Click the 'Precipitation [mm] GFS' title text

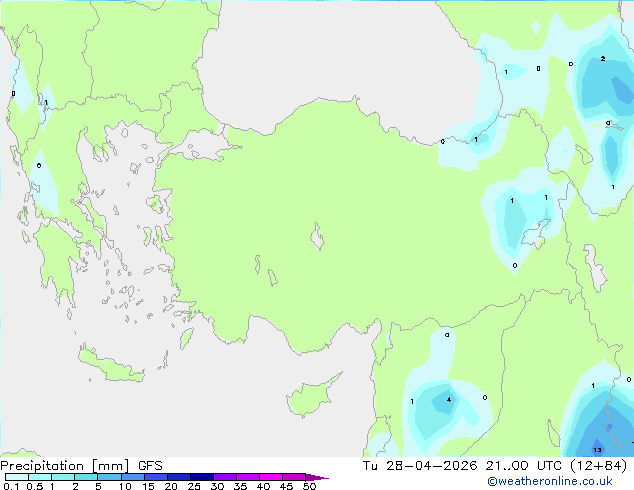pos(81,466)
